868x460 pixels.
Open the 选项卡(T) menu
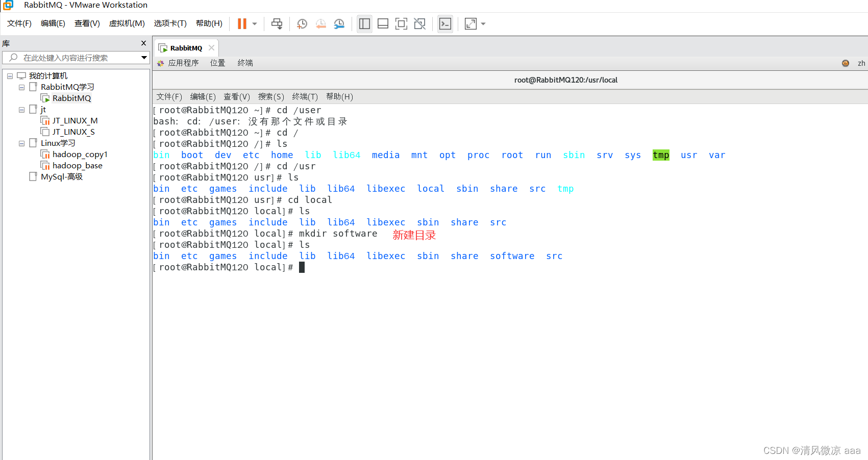pyautogui.click(x=170, y=23)
